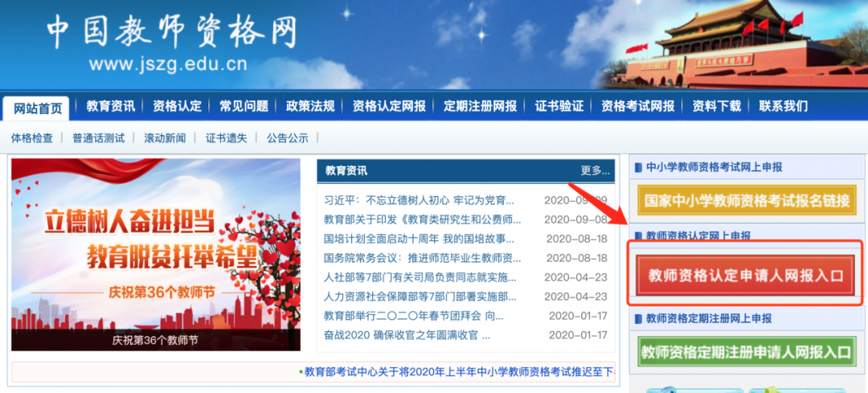Screen dimensions: 868x393
Task: Open the 网站首页 tab
Action: coord(36,108)
